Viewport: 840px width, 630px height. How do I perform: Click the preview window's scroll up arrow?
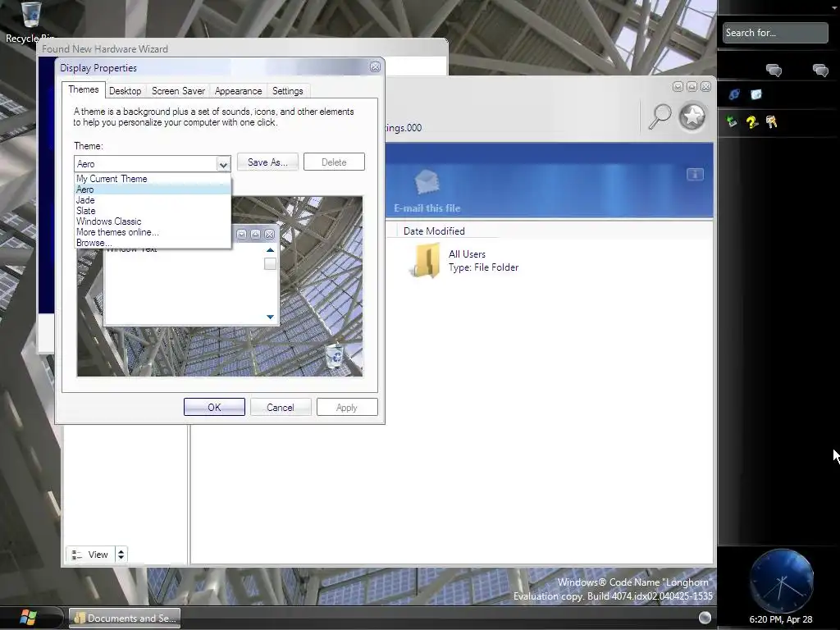pos(270,250)
